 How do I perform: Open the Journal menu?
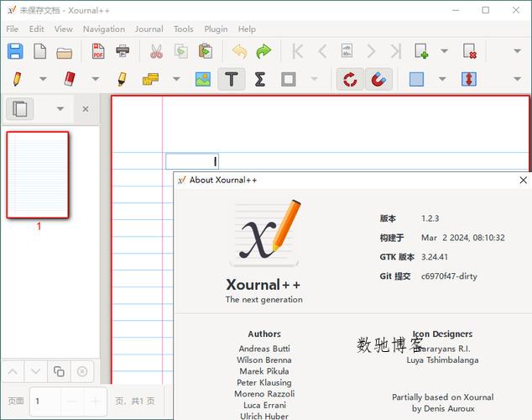click(149, 29)
